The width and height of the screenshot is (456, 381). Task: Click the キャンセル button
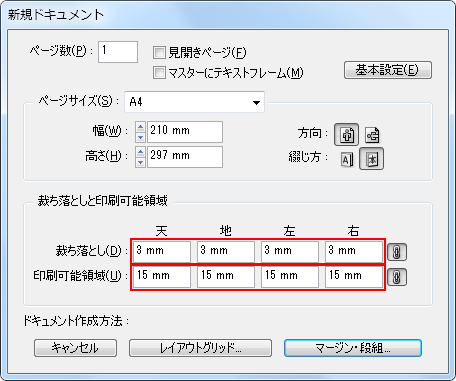(75, 348)
